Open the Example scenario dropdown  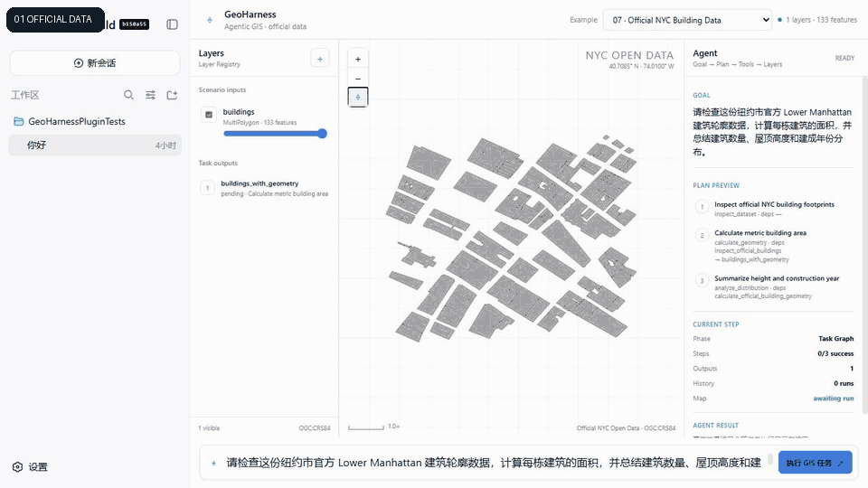click(687, 20)
